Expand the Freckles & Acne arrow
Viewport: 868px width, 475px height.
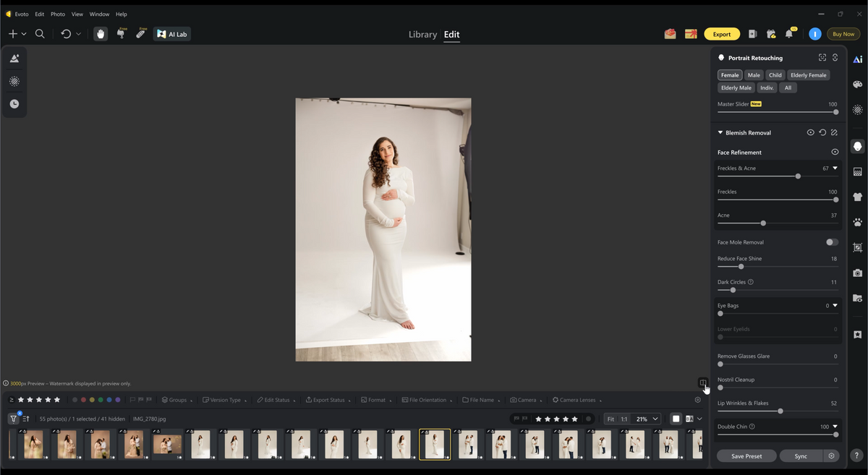click(835, 168)
